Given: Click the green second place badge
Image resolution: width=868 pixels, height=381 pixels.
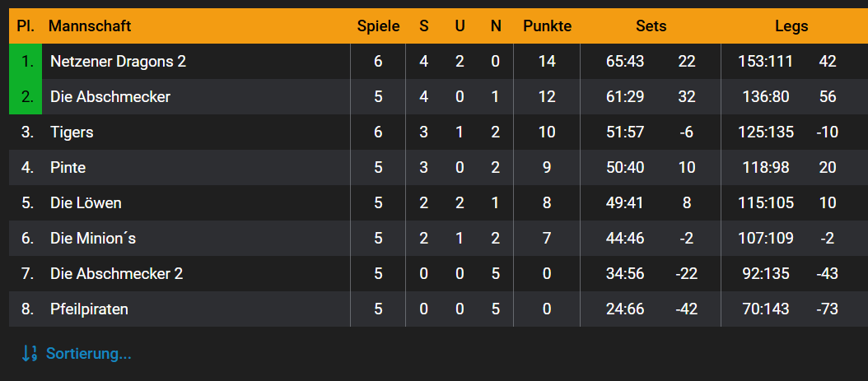Looking at the screenshot, I should point(26,97).
